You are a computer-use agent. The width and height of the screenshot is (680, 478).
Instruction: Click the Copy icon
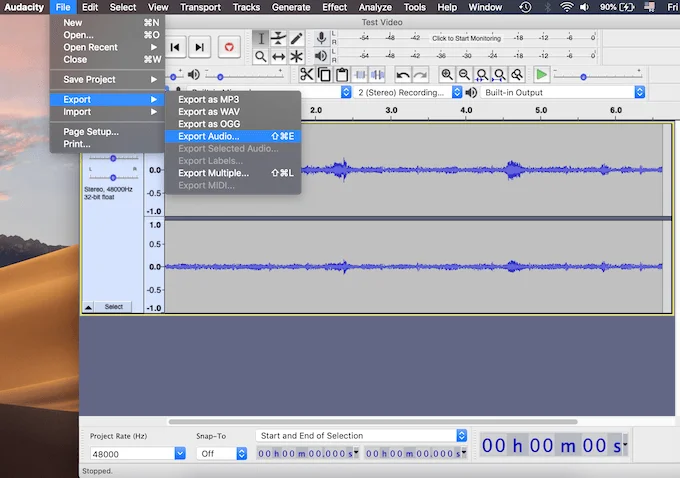(324, 75)
